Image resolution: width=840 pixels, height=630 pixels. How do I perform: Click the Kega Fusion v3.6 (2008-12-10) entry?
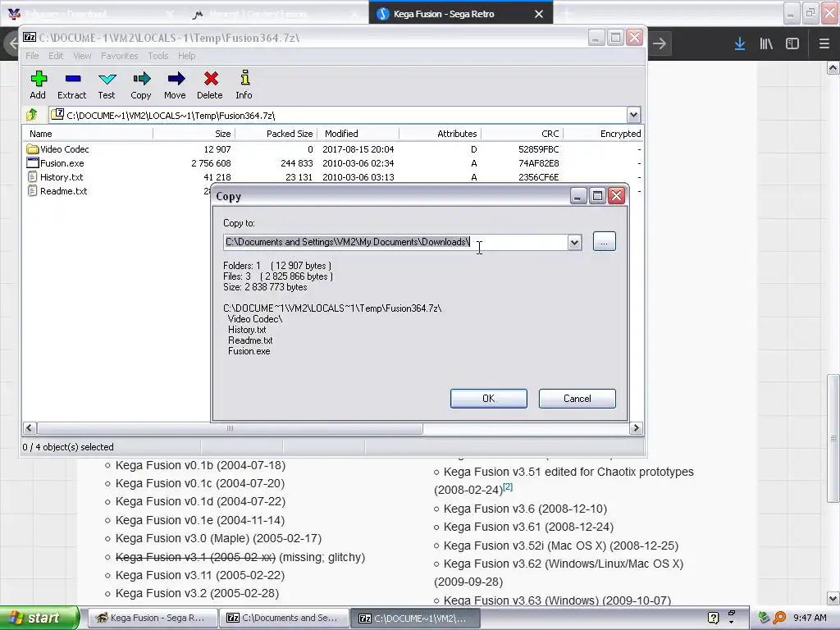coord(525,509)
